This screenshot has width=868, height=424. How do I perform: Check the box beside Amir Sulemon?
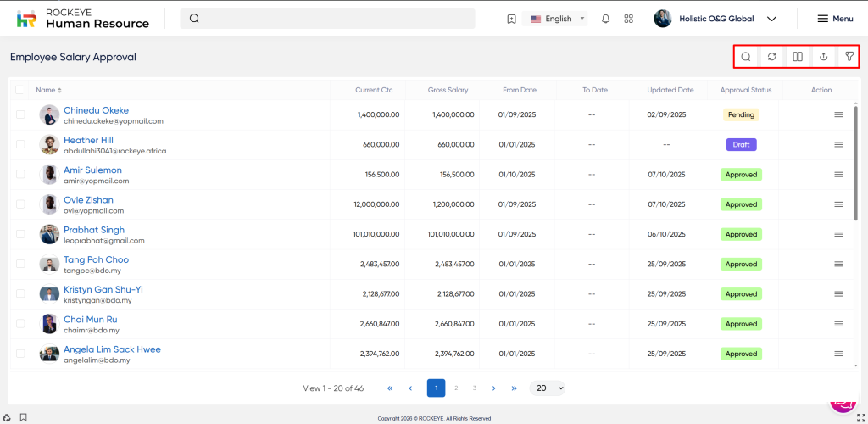pos(20,175)
